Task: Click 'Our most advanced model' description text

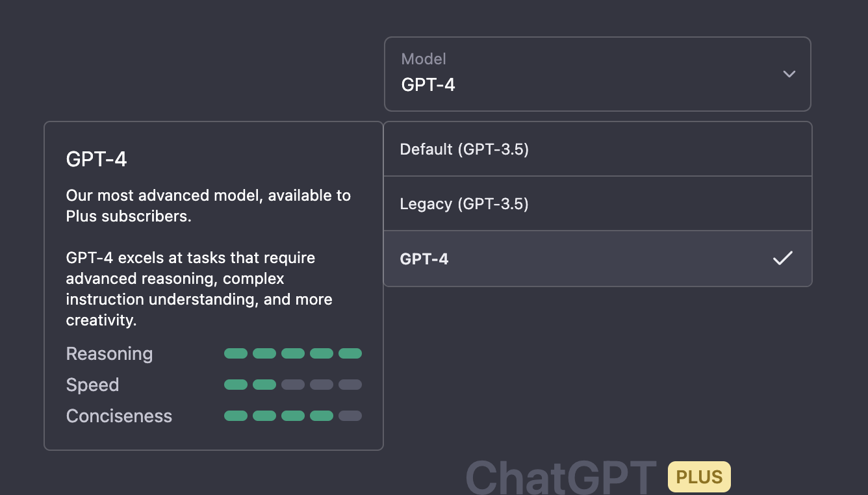Action: tap(209, 206)
